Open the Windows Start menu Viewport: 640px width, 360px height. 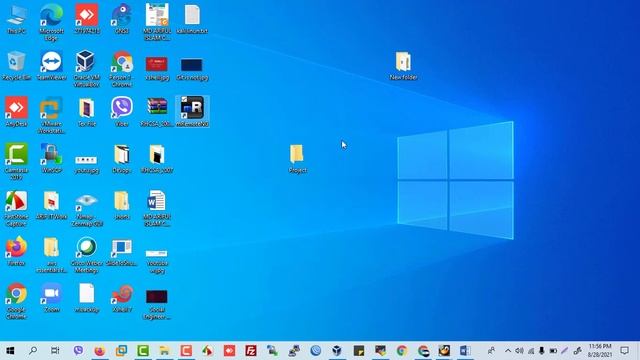(11, 351)
